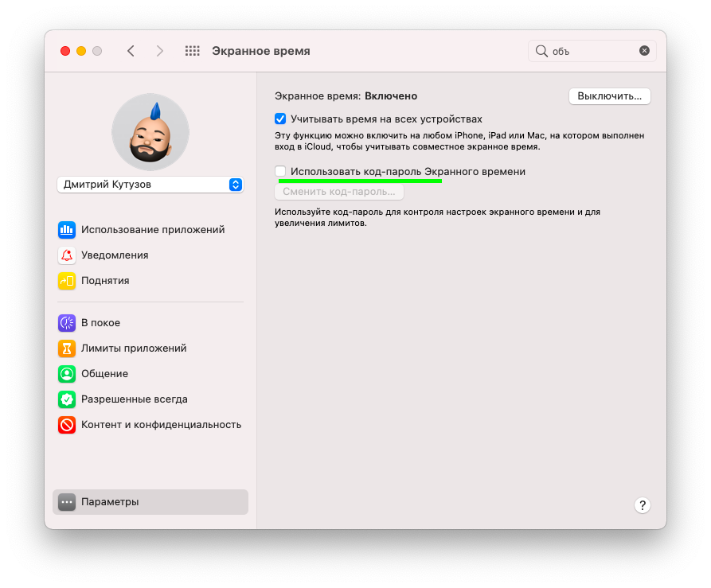Click the Pickups yellow icon
The image size is (711, 588).
tap(67, 281)
